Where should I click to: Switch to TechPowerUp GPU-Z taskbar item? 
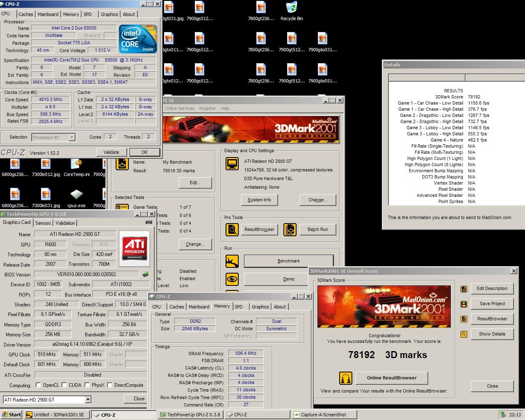pyautogui.click(x=191, y=415)
